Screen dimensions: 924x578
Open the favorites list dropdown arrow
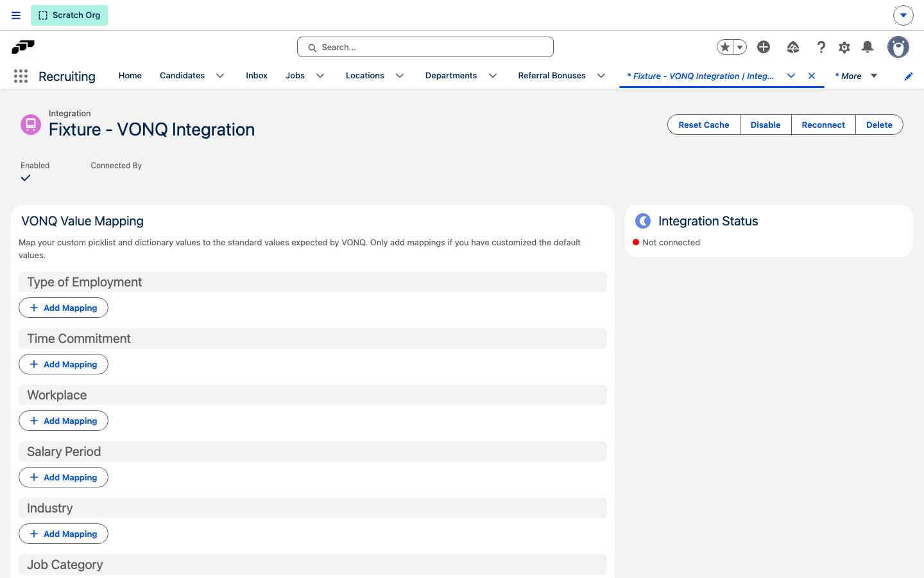(x=740, y=47)
